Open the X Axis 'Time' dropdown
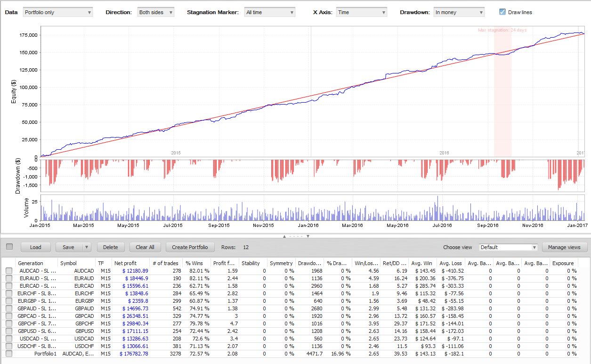591x364 pixels. [x=362, y=12]
